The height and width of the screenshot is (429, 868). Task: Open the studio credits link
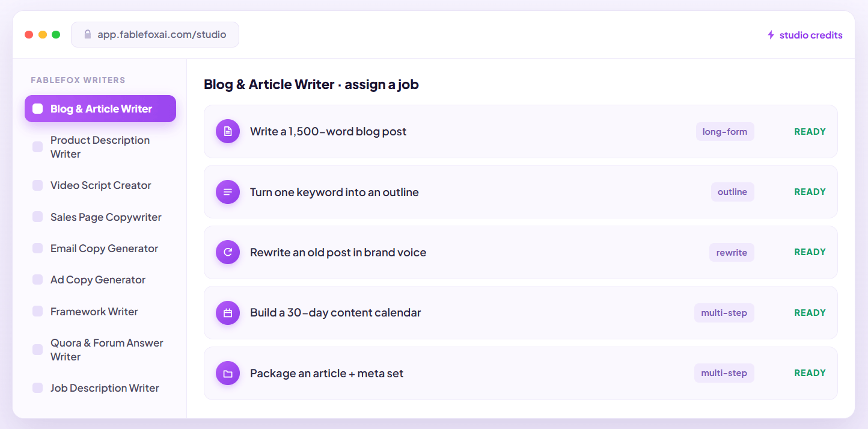pos(805,35)
